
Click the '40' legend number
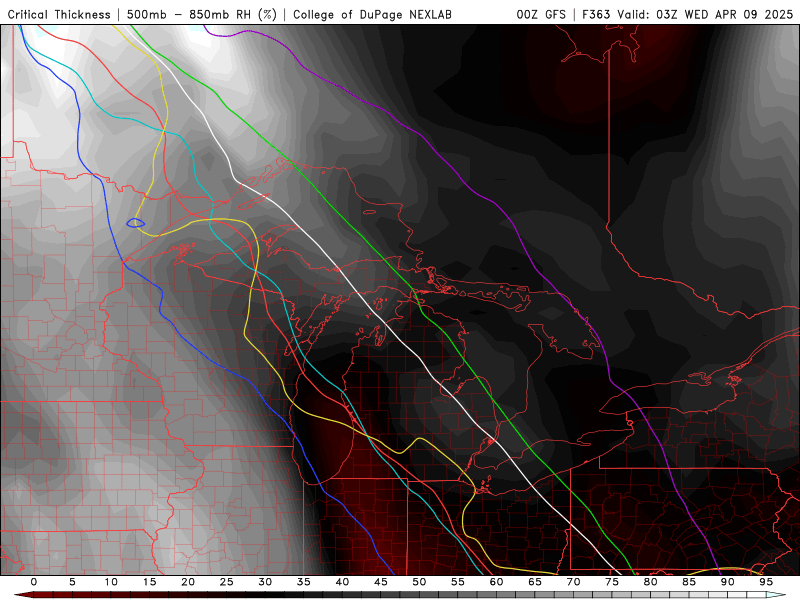coord(342,582)
